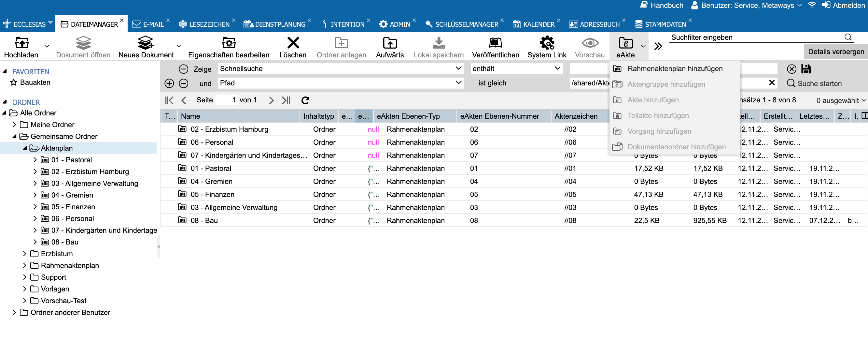Open the Handbuch manual link

point(662,5)
